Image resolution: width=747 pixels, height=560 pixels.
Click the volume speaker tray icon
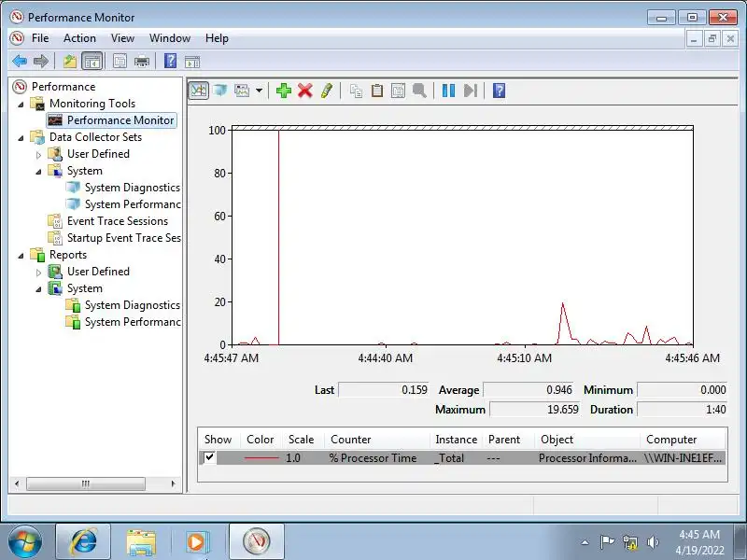[x=653, y=542]
